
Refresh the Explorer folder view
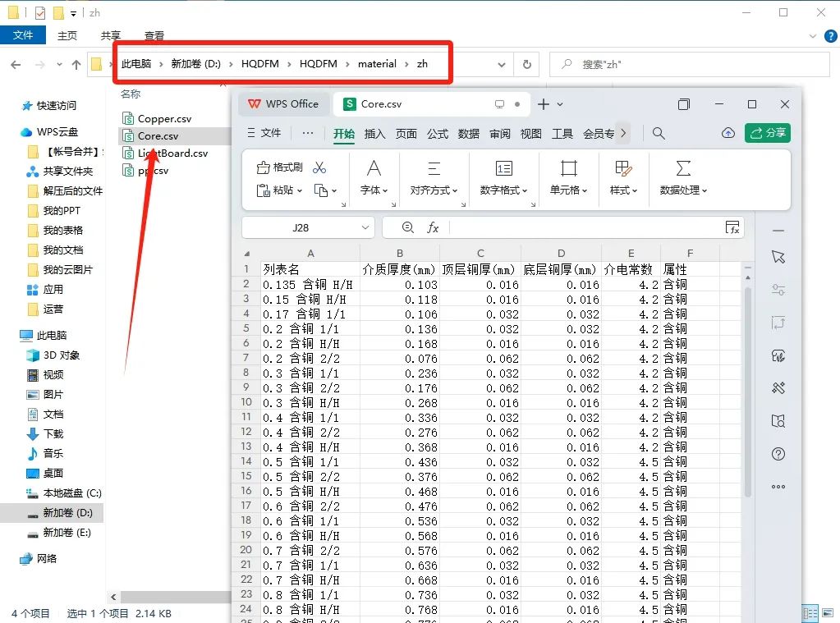pos(527,64)
